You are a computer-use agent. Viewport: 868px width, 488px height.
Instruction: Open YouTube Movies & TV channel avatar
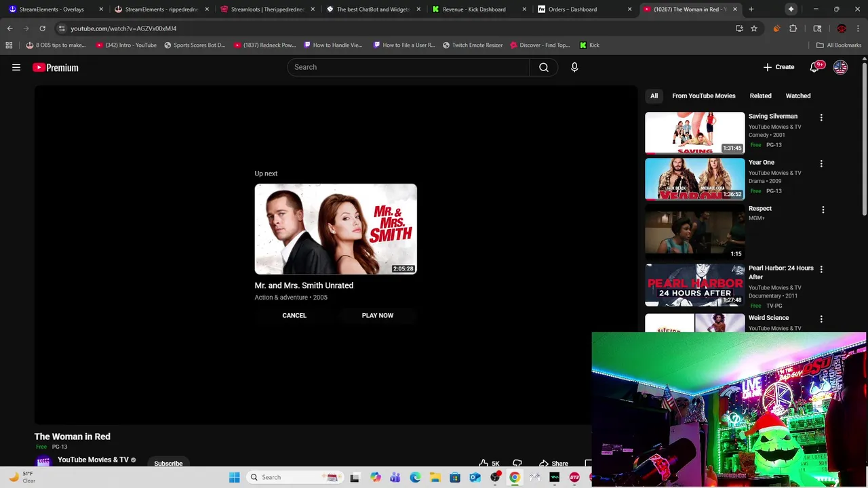click(x=43, y=462)
